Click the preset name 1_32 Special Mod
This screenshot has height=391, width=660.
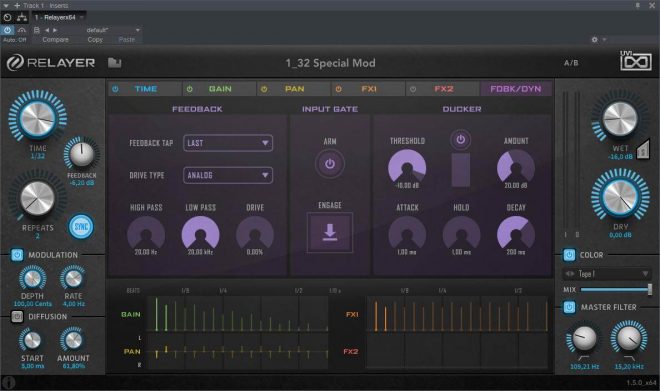point(330,63)
